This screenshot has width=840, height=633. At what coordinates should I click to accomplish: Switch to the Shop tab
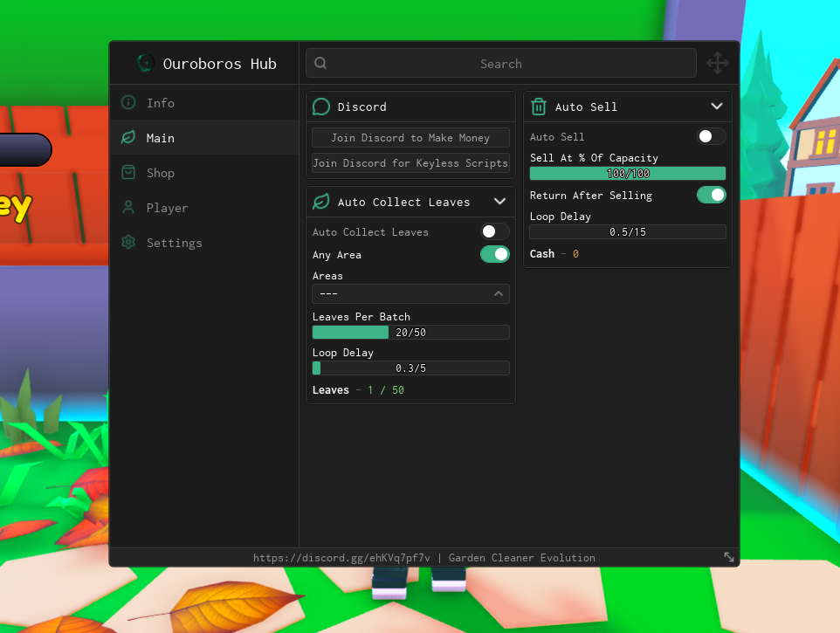click(204, 173)
